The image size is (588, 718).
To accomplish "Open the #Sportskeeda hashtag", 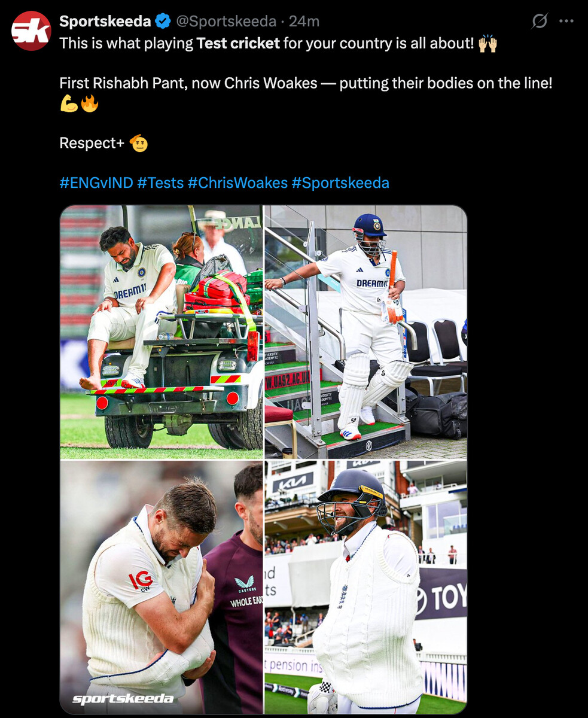I will tap(340, 182).
